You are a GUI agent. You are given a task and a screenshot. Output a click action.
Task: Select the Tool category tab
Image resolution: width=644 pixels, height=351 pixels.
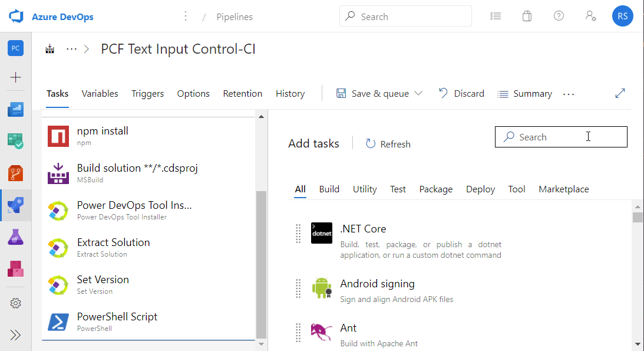click(x=517, y=189)
